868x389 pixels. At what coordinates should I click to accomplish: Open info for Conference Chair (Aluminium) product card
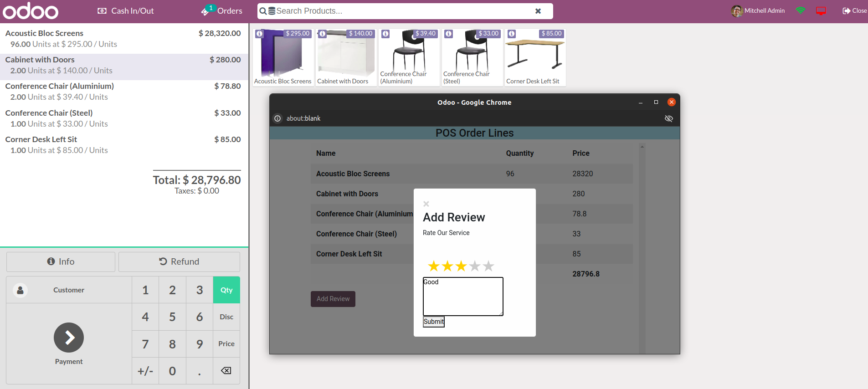pos(385,34)
